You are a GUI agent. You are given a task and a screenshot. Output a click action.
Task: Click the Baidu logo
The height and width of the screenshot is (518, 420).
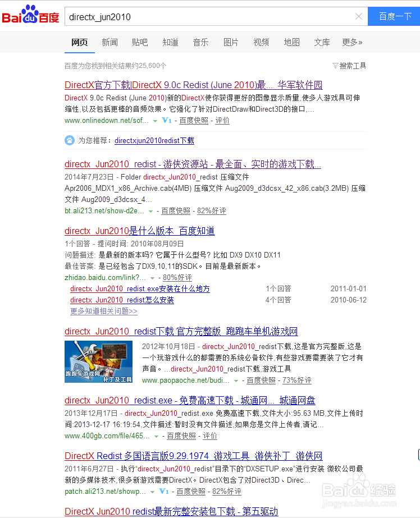30,14
